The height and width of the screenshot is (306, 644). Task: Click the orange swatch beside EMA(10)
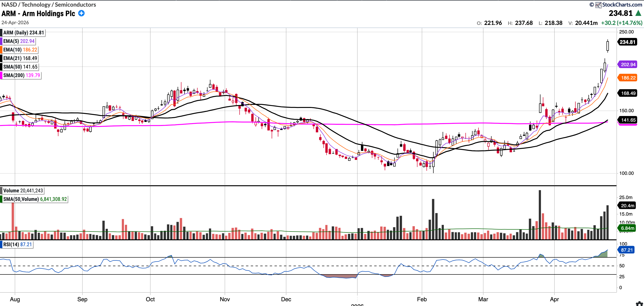[x=1, y=50]
